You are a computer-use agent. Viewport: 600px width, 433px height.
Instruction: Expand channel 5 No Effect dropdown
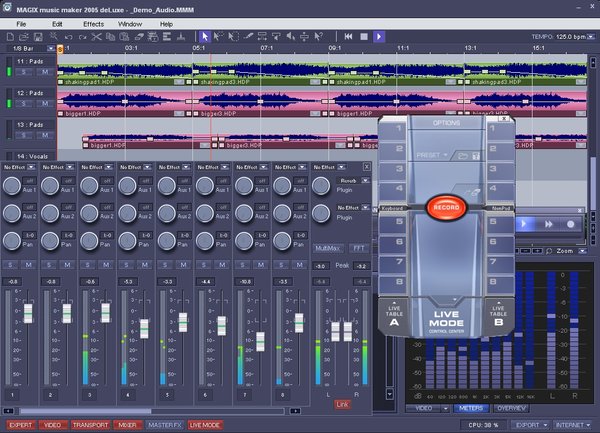(186, 167)
